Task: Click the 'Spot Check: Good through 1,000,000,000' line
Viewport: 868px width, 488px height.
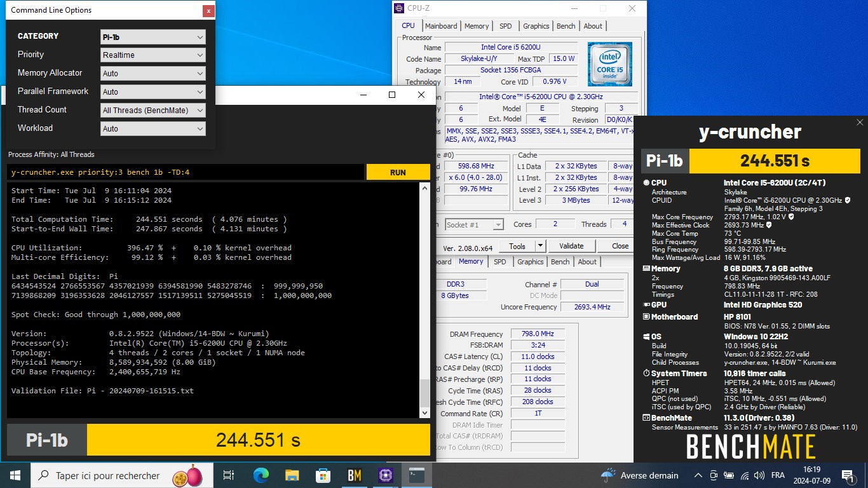Action: [96, 315]
